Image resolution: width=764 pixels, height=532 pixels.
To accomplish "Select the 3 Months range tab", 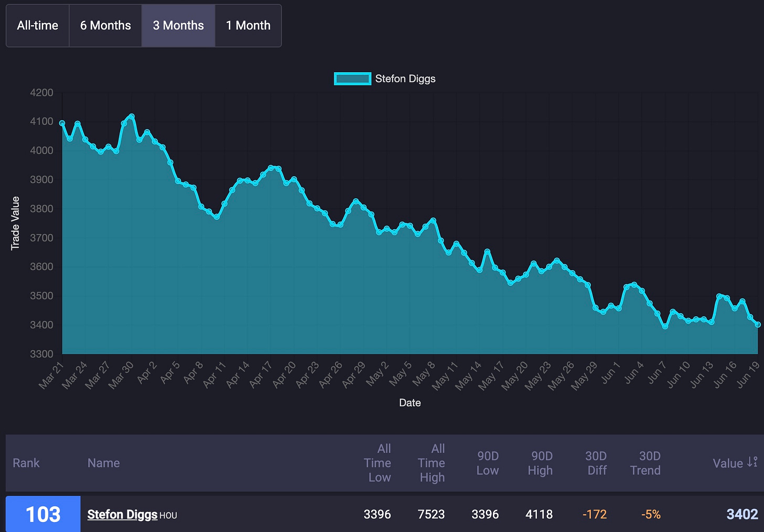I will click(178, 26).
